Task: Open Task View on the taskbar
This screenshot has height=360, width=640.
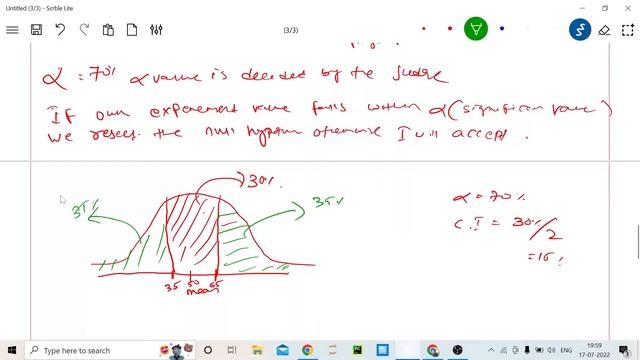Action: 232,350
